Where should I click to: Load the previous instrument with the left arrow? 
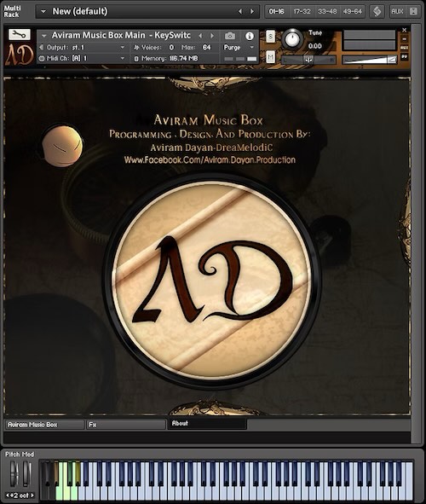200,36
